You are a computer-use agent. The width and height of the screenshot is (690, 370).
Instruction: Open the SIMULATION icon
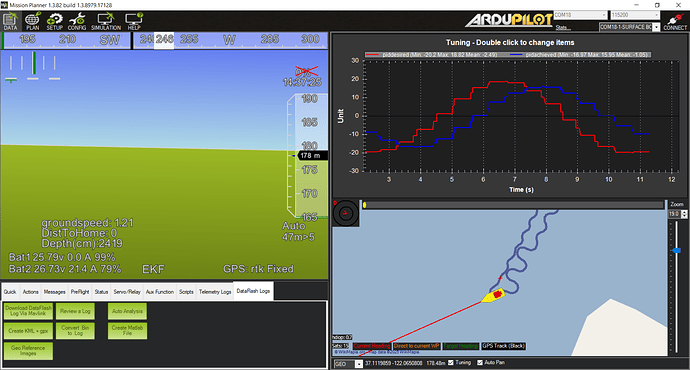106,21
